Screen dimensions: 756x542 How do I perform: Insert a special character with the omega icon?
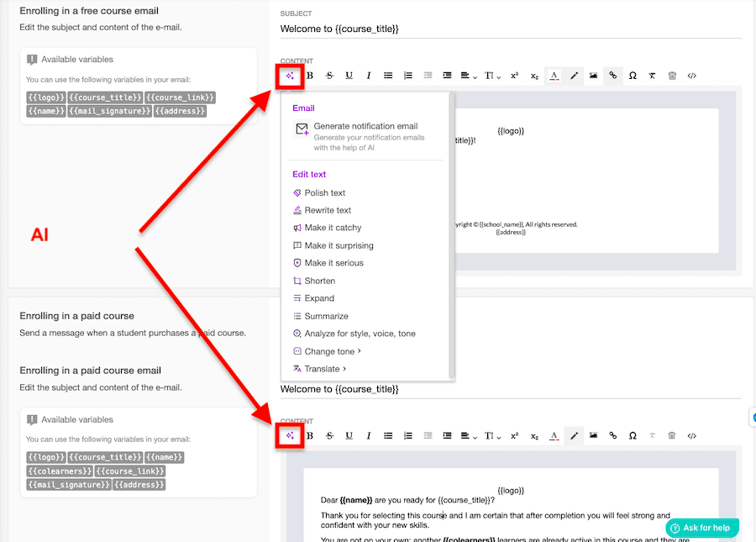pos(633,75)
